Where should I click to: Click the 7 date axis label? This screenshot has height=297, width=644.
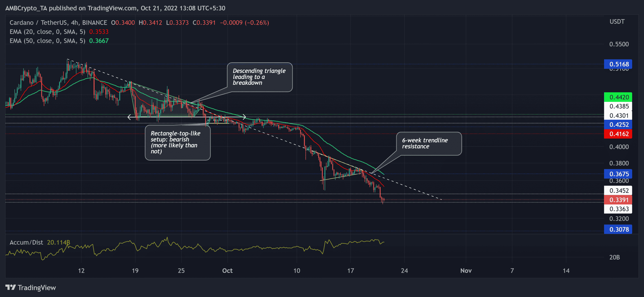(512, 271)
